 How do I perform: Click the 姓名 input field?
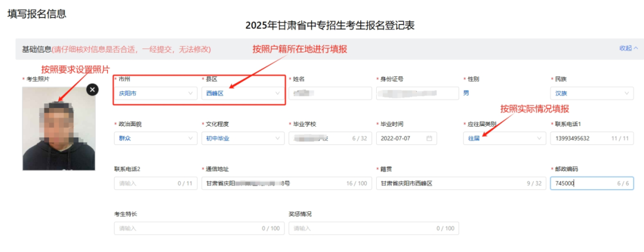329,93
